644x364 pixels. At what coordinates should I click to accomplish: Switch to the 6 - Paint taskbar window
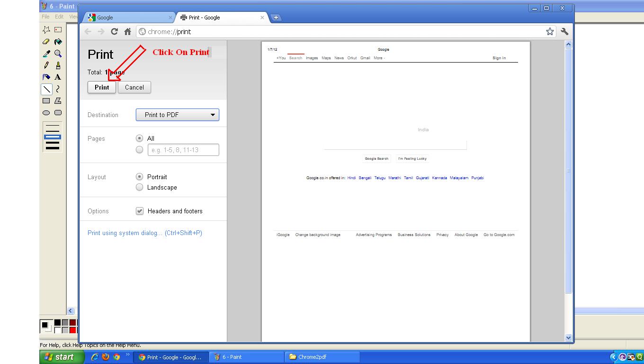pos(246,357)
